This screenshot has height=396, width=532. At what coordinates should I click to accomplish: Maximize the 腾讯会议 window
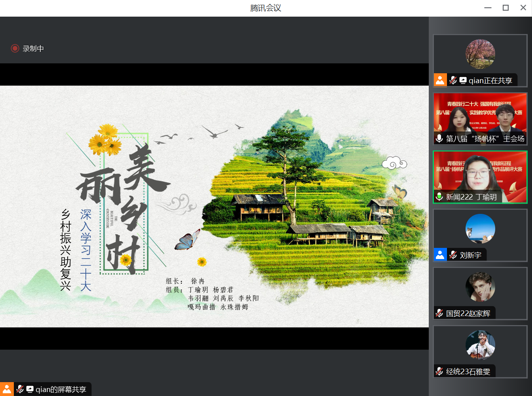point(505,8)
